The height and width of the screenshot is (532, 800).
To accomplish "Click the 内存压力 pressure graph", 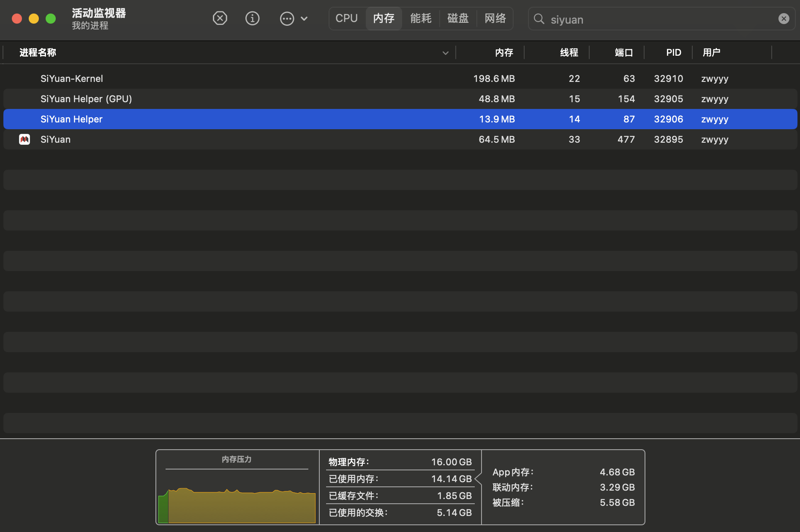I will [x=237, y=502].
